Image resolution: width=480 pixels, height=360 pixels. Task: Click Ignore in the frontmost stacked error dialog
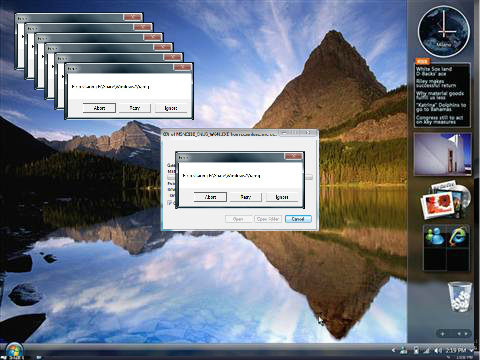171,108
